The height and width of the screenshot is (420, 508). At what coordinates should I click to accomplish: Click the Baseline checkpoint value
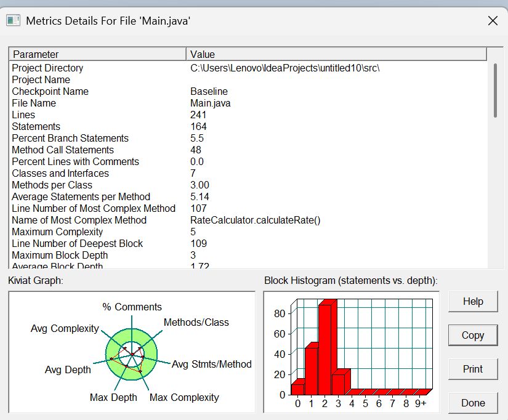[209, 91]
